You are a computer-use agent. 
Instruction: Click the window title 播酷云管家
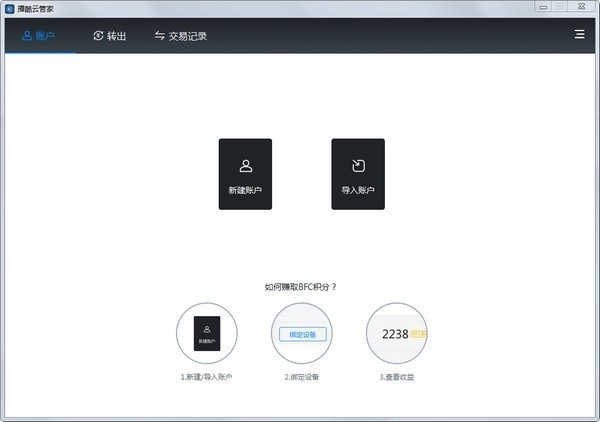35,9
